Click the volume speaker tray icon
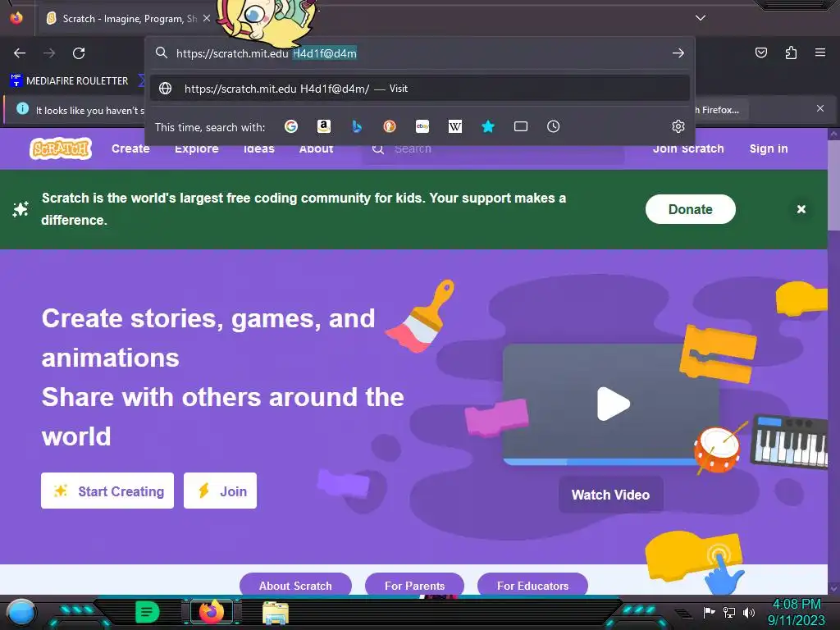The image size is (840, 630). tap(748, 612)
